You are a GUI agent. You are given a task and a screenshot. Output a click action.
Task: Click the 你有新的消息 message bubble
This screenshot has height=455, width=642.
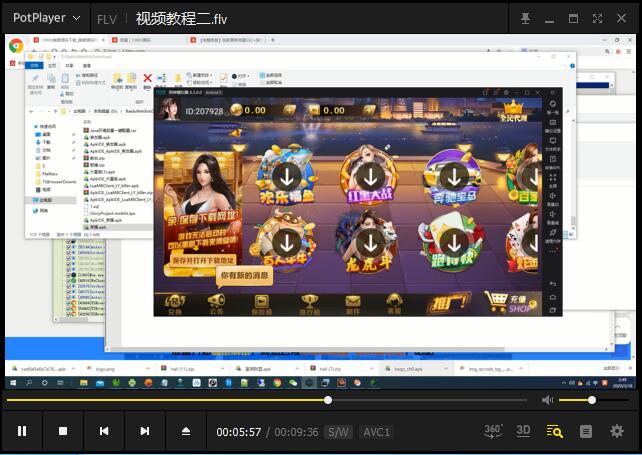(244, 276)
